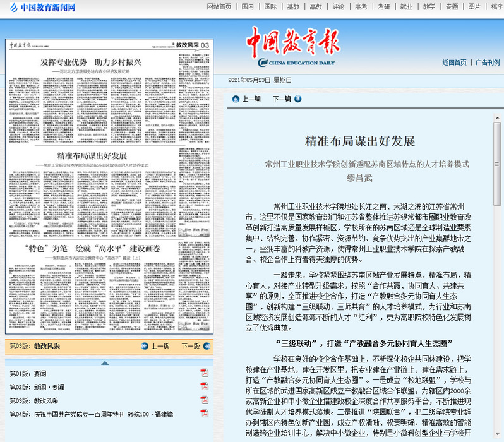Select 考研 in the top navigation

point(383,7)
